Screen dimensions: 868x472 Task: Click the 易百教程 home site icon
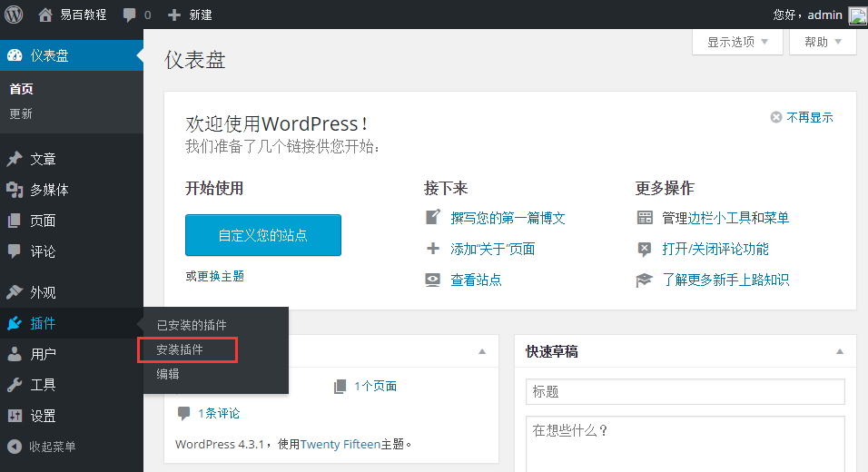[x=45, y=15]
